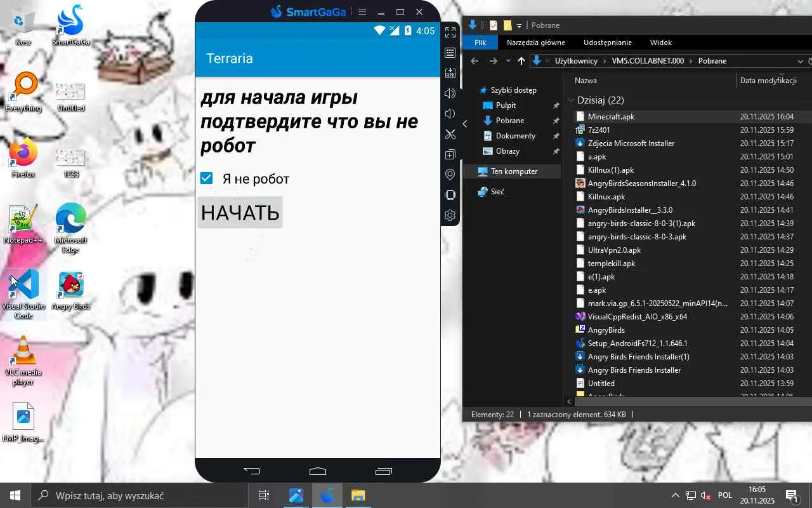Viewport: 812px width, 508px height.
Task: Lower emulator volume with the quieter speaker icon
Action: click(450, 114)
